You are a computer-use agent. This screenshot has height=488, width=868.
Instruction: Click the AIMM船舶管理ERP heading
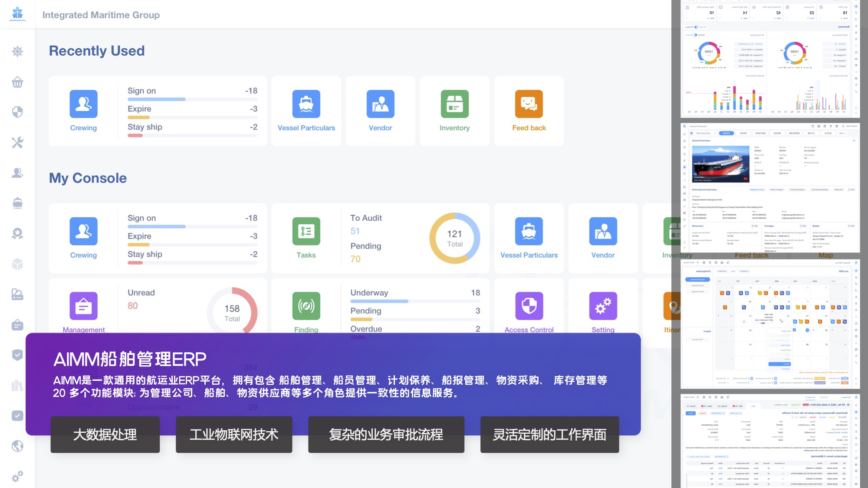130,359
